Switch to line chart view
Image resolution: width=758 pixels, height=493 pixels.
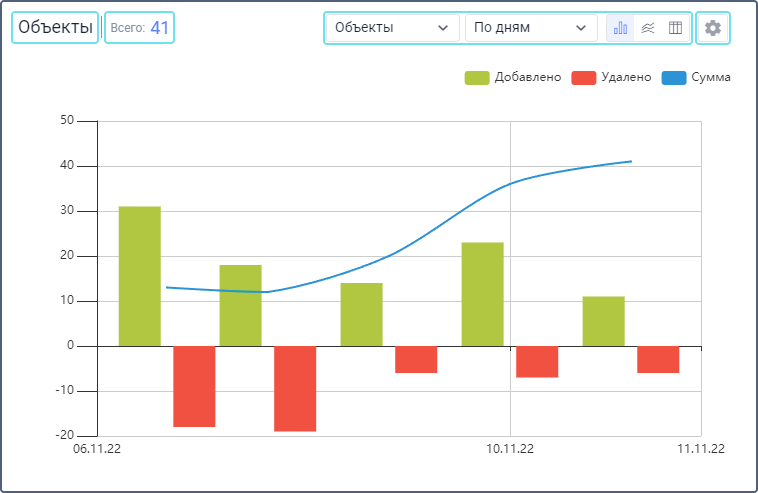648,28
